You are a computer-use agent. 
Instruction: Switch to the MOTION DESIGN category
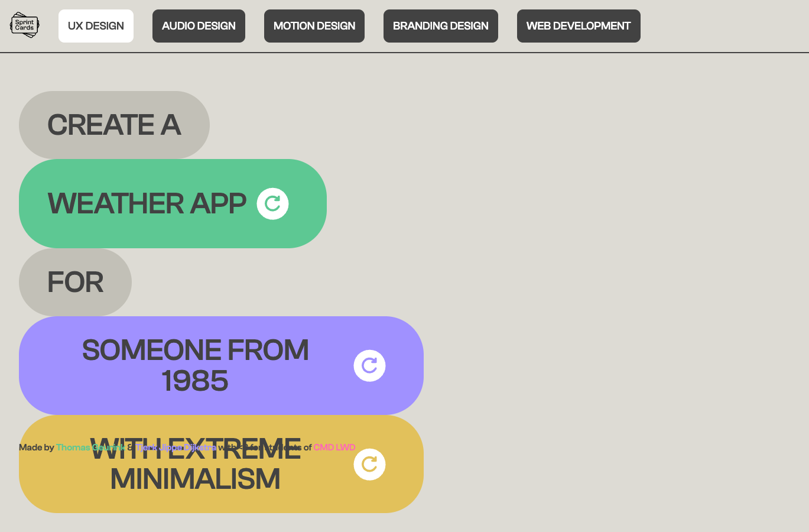click(314, 26)
